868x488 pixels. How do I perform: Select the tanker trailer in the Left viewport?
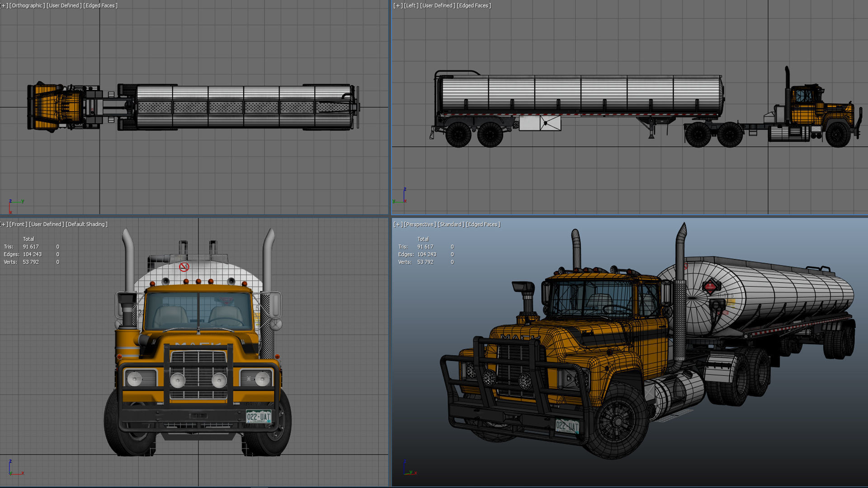[581, 94]
